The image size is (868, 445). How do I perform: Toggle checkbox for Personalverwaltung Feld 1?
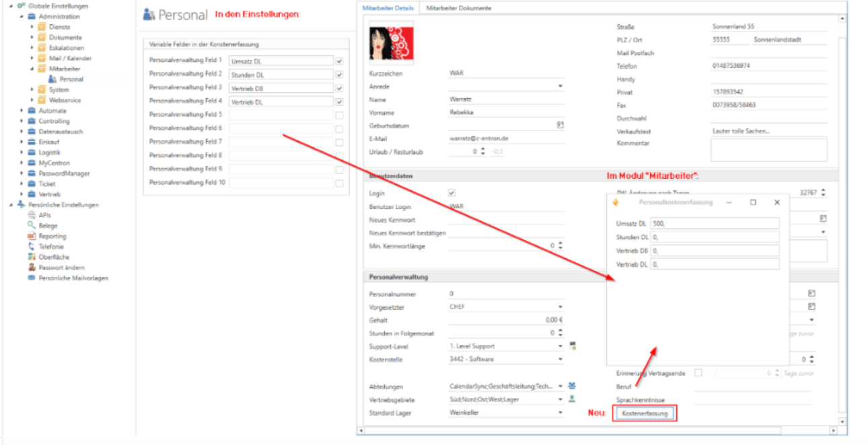(x=339, y=61)
